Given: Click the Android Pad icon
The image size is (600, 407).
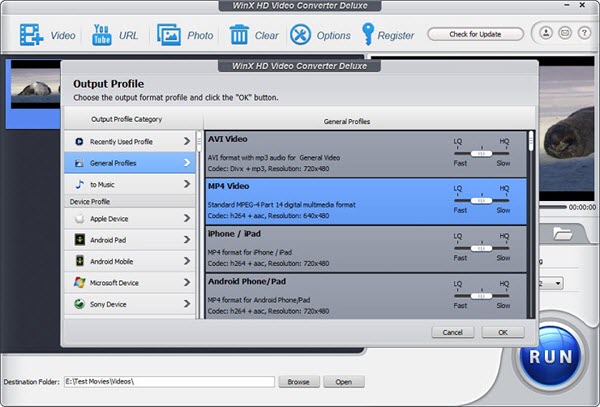Looking at the screenshot, I should [80, 240].
